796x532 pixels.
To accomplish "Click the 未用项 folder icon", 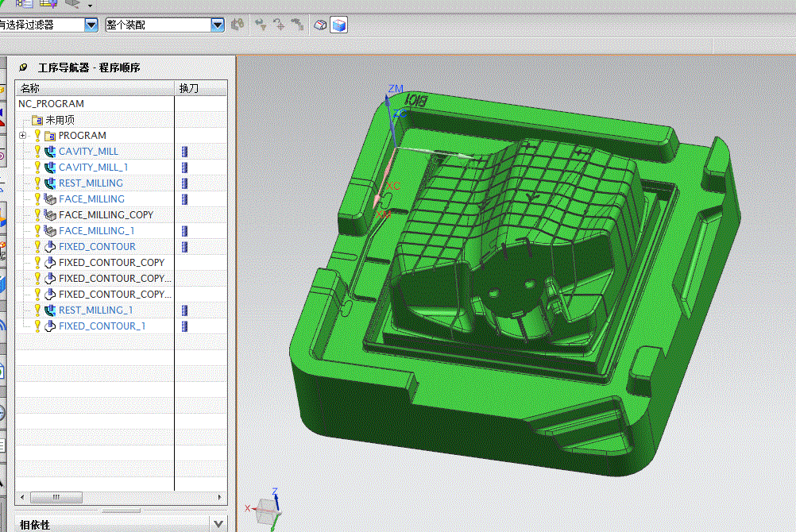I will 37,121.
